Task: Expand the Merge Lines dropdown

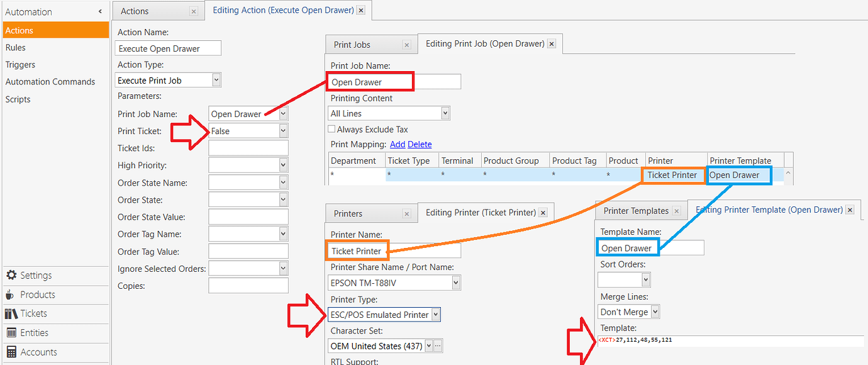Action: (x=655, y=312)
